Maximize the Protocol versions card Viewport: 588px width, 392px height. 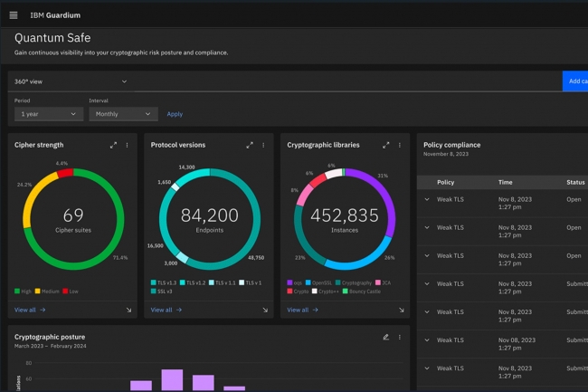250,145
